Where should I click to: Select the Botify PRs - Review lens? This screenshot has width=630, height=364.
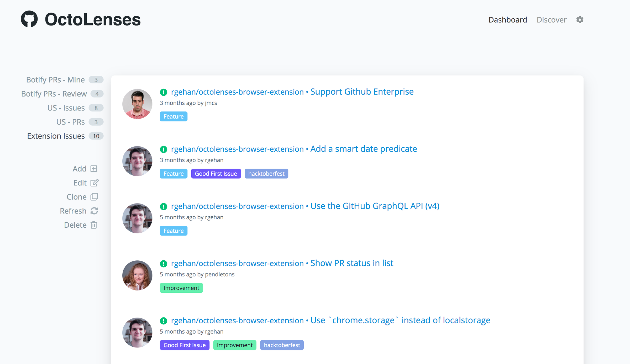click(x=54, y=94)
